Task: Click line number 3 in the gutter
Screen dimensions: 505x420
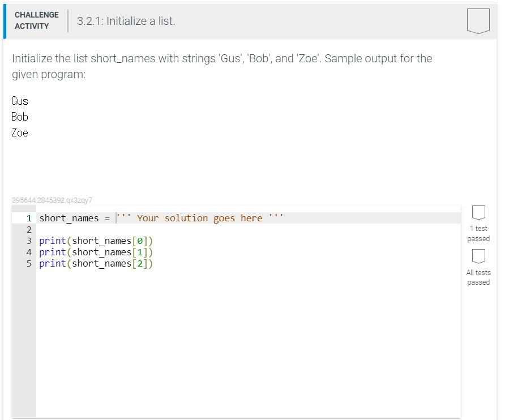Action: (x=29, y=241)
